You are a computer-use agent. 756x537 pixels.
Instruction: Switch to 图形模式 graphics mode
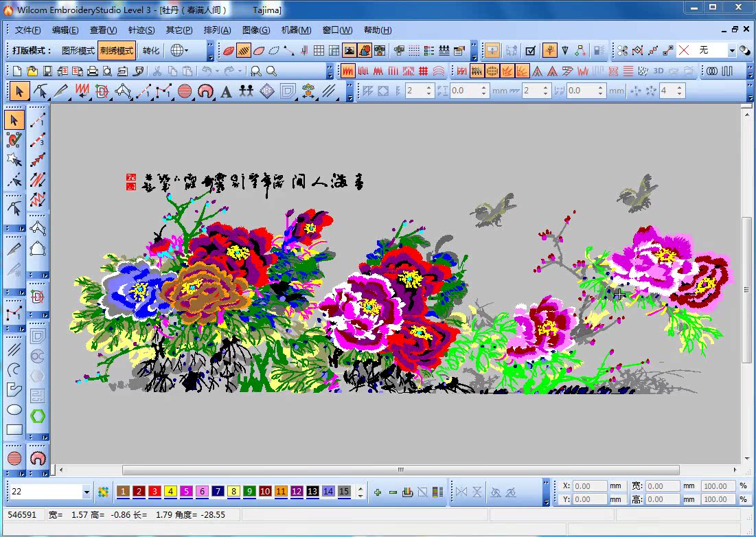78,51
